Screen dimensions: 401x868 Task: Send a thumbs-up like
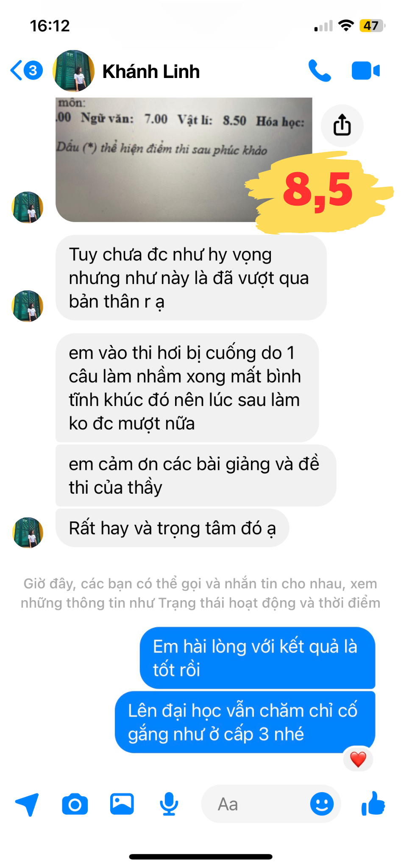click(x=373, y=804)
